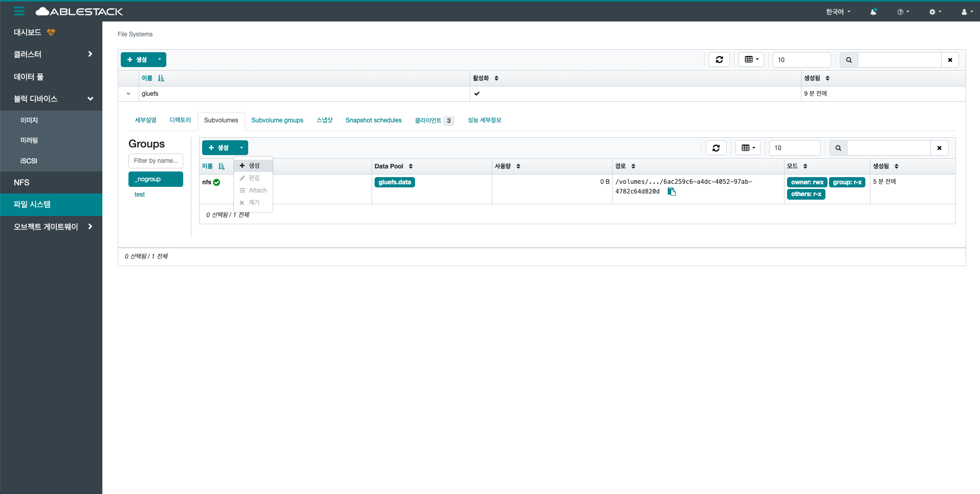The image size is (980, 494).
Task: Open the settings gear menu
Action: 935,12
